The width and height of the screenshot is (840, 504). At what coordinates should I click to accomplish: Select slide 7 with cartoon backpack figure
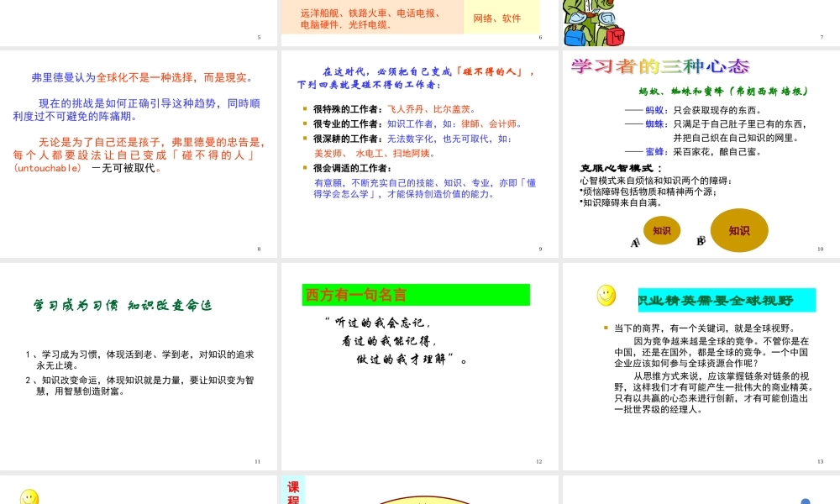(701, 23)
